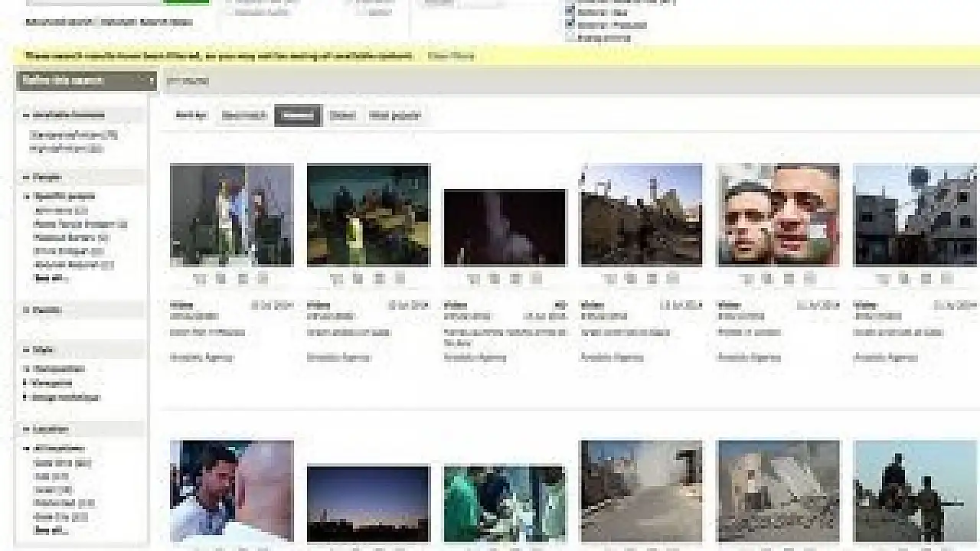
Task: Tick the unchecked bottom checkbox in top filter list
Action: (570, 37)
